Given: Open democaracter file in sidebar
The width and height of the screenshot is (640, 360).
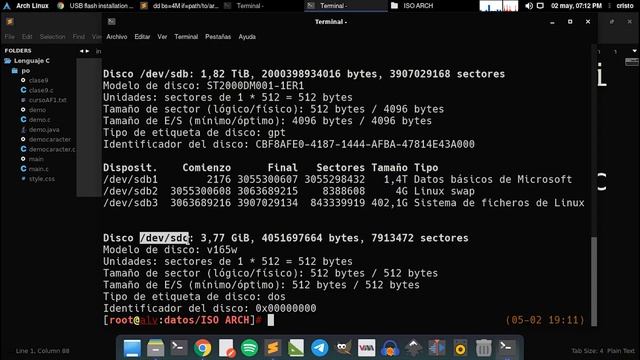Looking at the screenshot, I should tap(49, 139).
